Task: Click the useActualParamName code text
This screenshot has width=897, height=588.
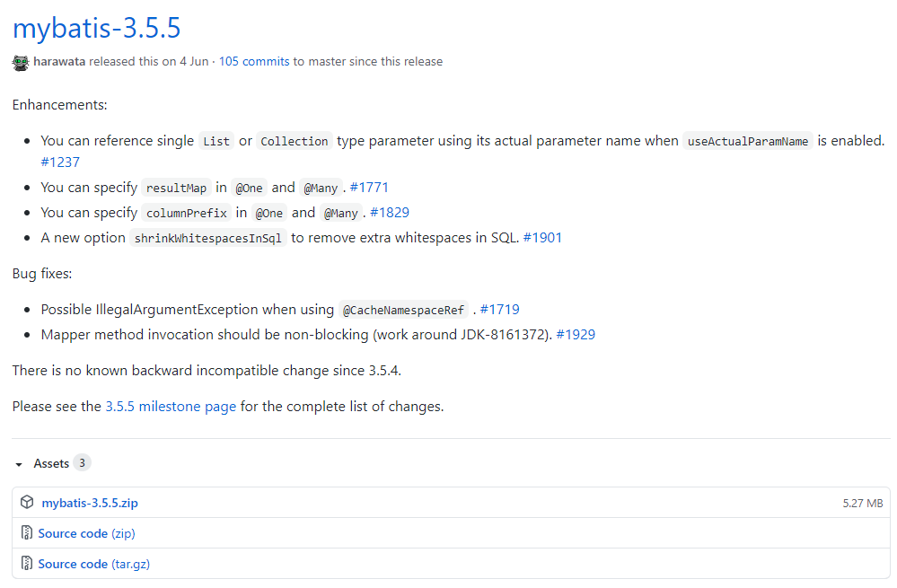Action: click(748, 141)
